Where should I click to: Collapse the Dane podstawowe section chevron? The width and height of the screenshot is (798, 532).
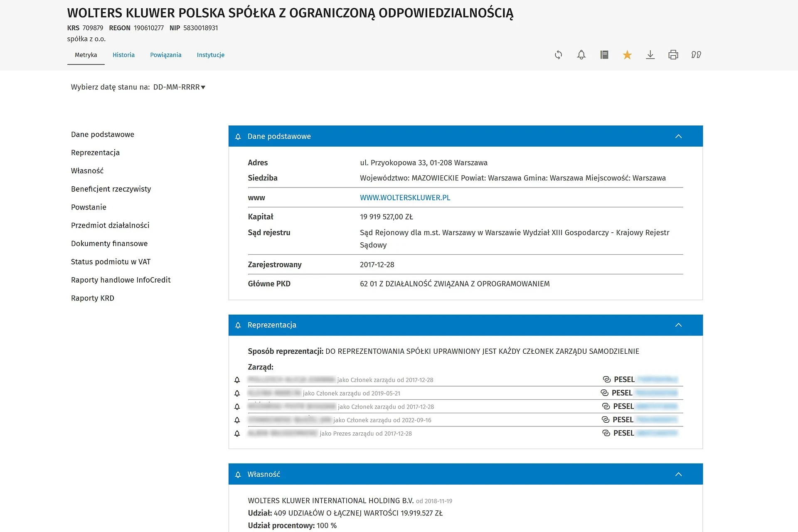pos(679,136)
